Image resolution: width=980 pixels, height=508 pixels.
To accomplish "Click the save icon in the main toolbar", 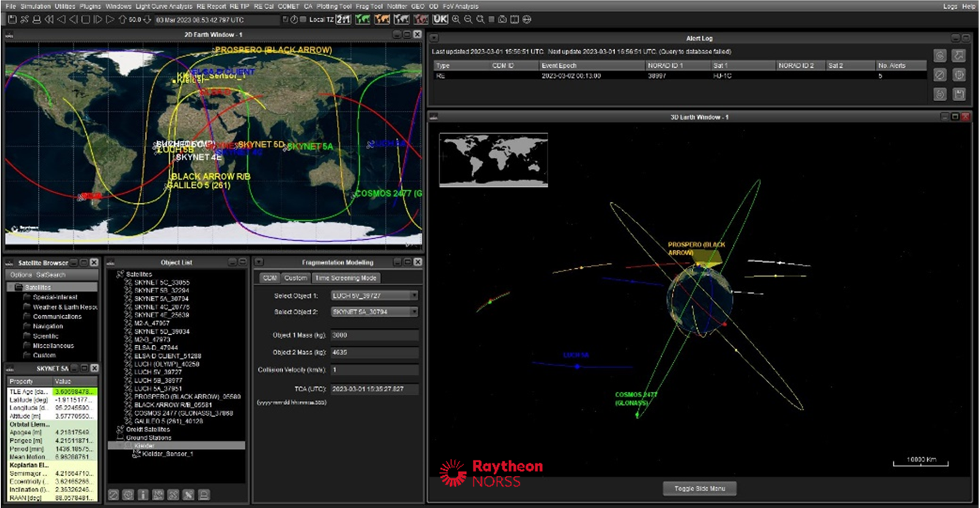I will pyautogui.click(x=12, y=19).
